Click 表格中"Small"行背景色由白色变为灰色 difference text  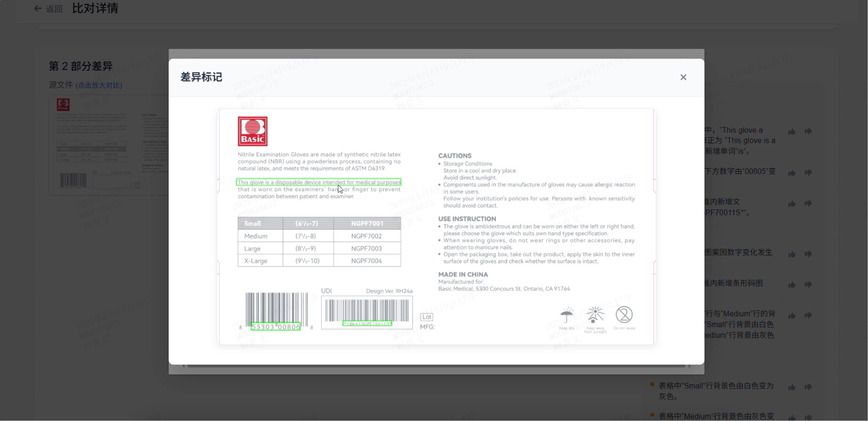(x=716, y=391)
